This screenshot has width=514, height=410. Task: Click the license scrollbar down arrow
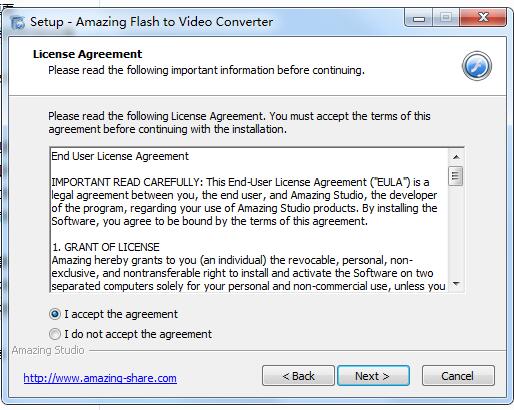pos(456,284)
